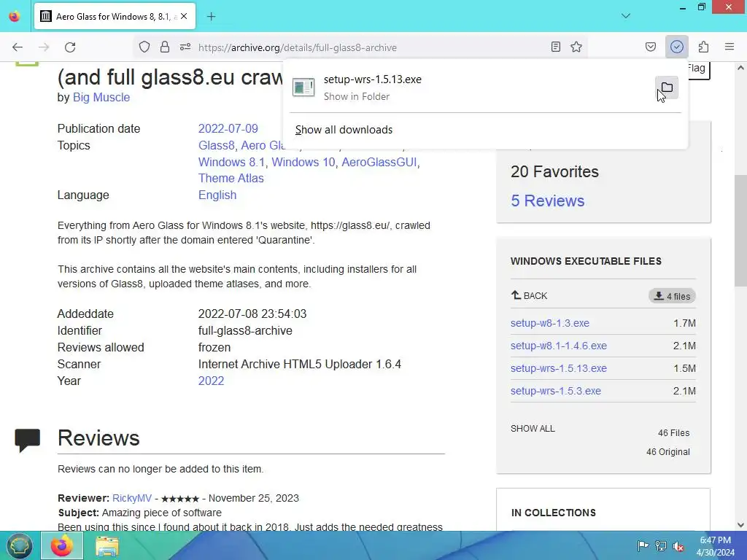Open a new tab with plus button
This screenshot has height=560, width=747.
tap(211, 17)
